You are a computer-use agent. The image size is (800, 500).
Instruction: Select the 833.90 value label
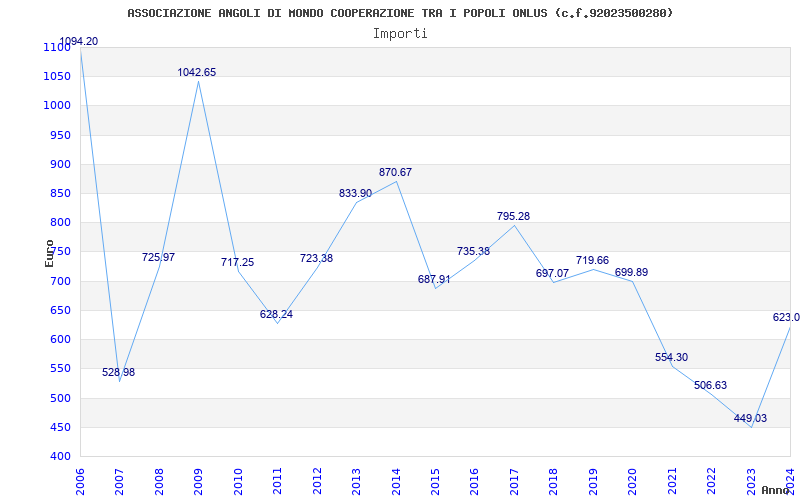click(356, 193)
